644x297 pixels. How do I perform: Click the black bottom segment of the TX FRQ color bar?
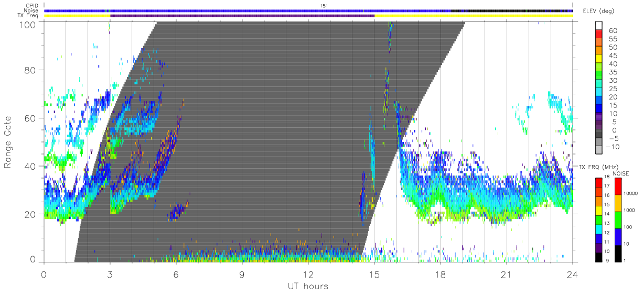coord(599,258)
